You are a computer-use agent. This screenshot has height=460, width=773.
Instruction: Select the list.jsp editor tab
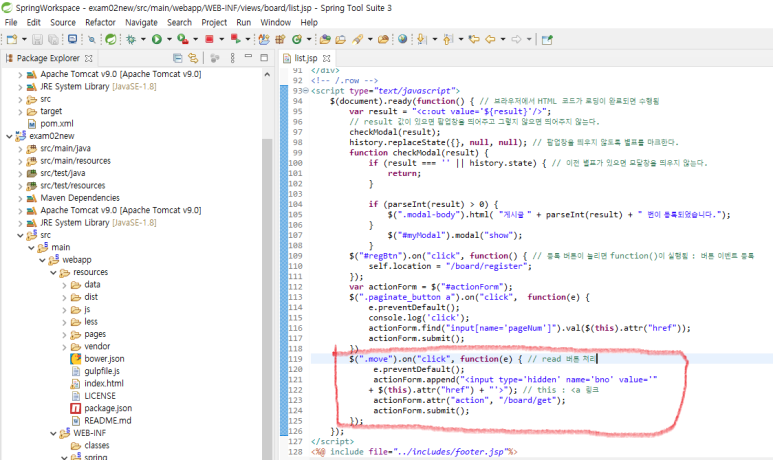[x=306, y=58]
